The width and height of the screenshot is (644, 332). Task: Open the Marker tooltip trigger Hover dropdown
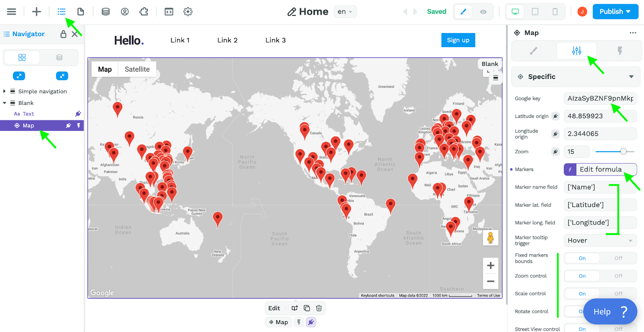tap(600, 241)
